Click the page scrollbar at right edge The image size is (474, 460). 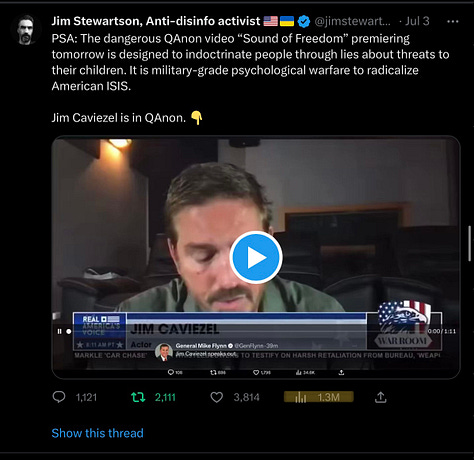pyautogui.click(x=470, y=243)
